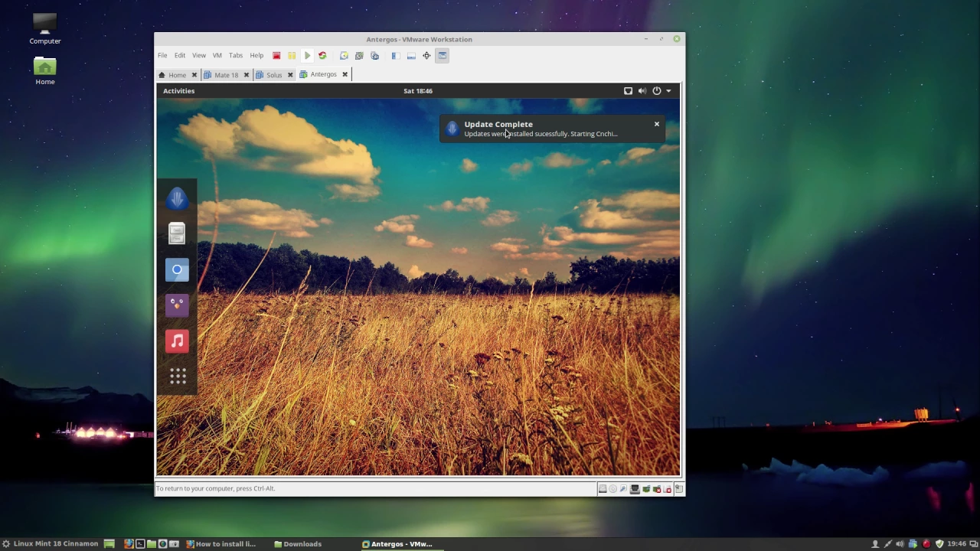Suspend the VM with the yellow pause icon
The width and height of the screenshot is (980, 551).
[x=292, y=55]
